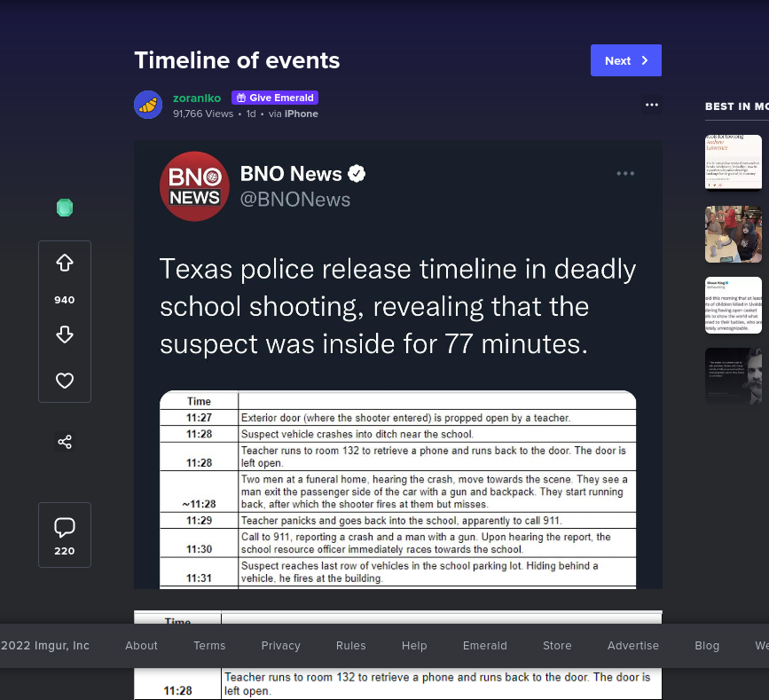
Task: Click the '11:27' time cell
Action: point(199,418)
